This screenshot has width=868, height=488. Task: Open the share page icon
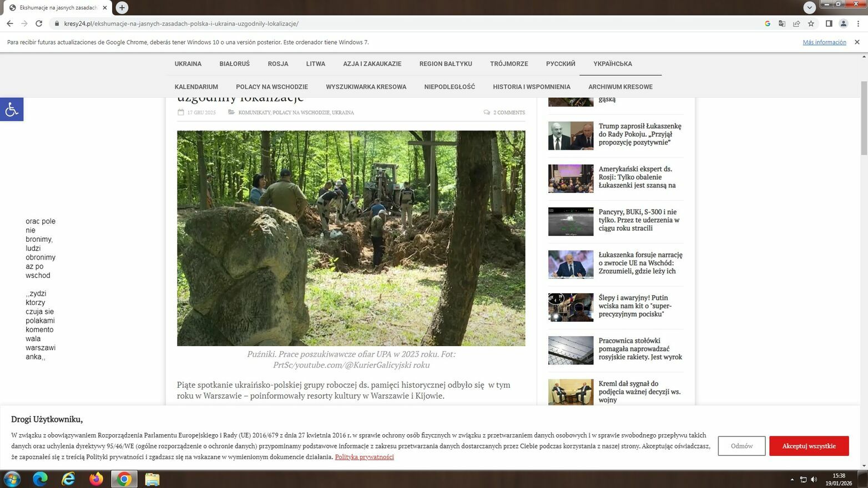pos(796,23)
